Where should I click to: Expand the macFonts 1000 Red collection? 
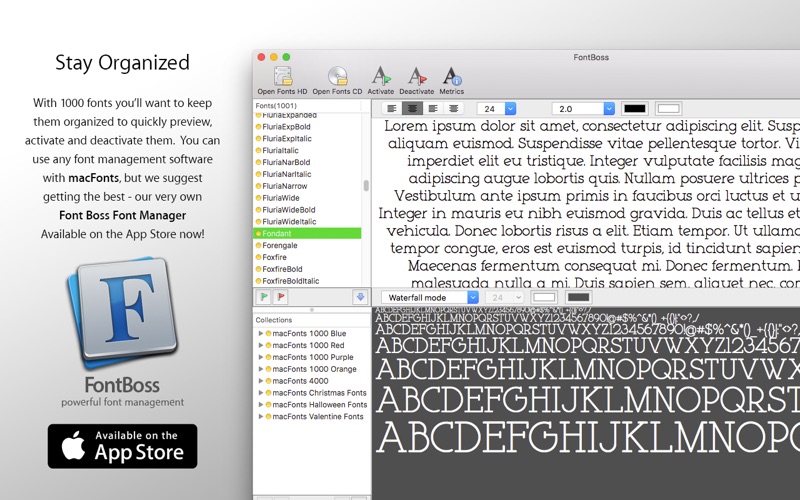click(x=261, y=345)
